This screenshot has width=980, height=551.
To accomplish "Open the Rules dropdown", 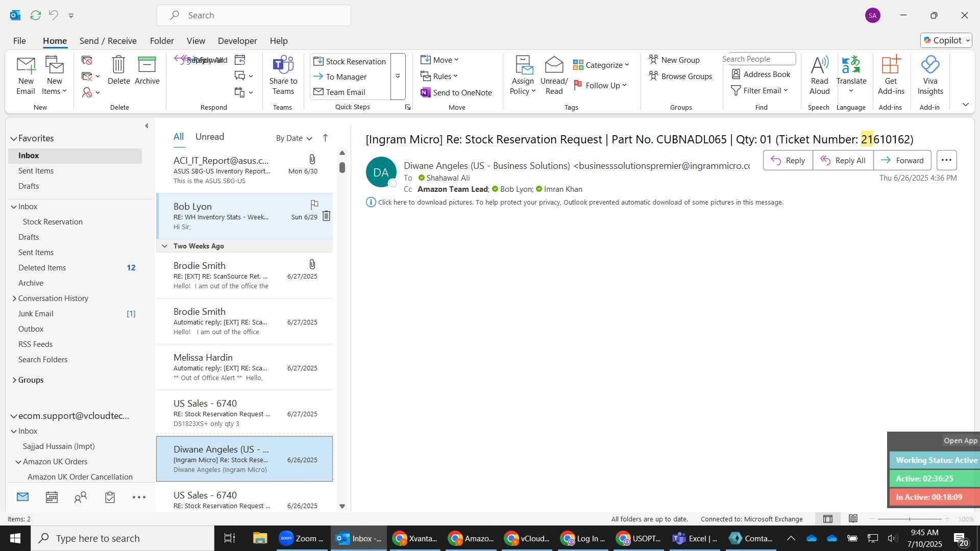I will pos(439,76).
